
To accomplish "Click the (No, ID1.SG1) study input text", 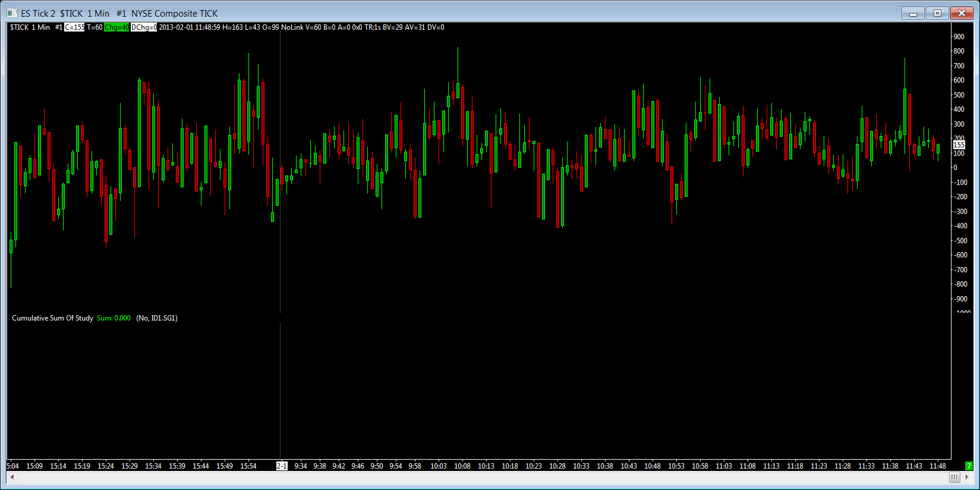I will (157, 318).
